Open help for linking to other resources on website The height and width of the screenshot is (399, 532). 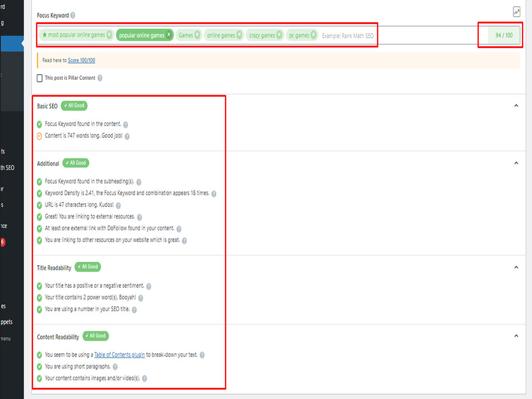coord(184,240)
